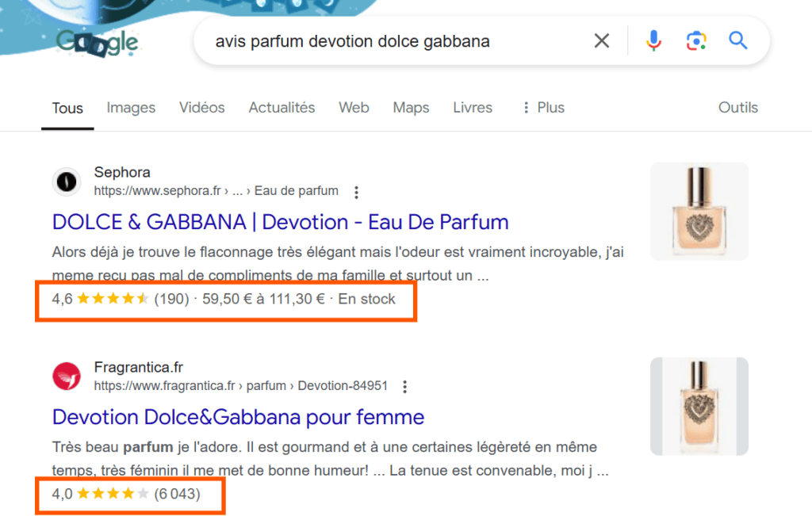Click the 4,6 rating with (190) reviews
This screenshot has height=516, width=812.
tap(121, 299)
